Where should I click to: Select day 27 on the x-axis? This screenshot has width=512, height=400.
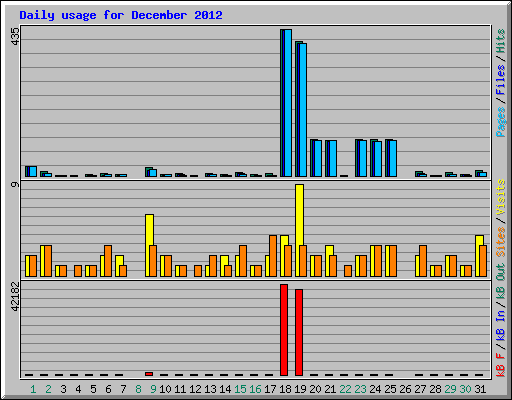pos(420,389)
